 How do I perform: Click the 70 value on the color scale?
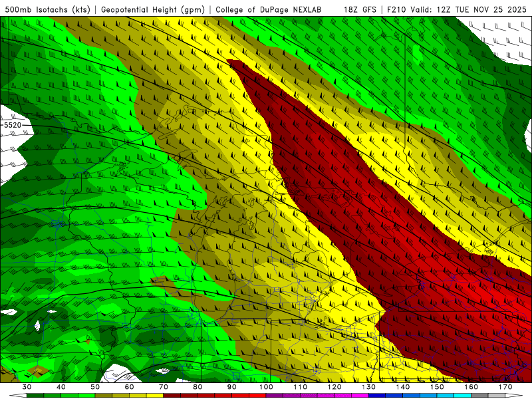tap(164, 387)
